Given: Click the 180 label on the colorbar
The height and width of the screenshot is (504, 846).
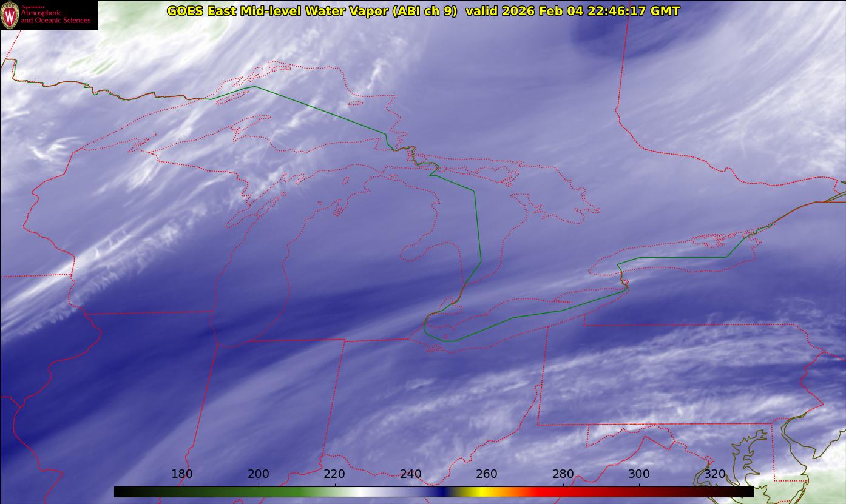Looking at the screenshot, I should pyautogui.click(x=182, y=474).
